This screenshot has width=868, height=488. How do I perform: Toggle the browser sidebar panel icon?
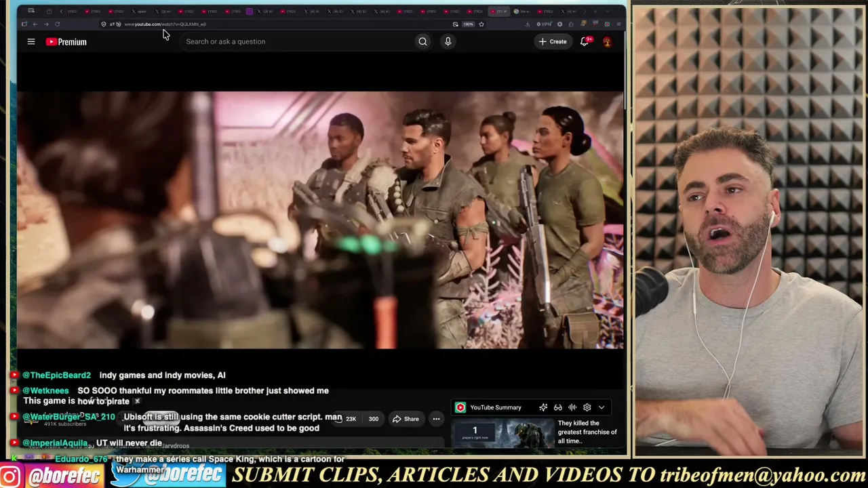24,24
